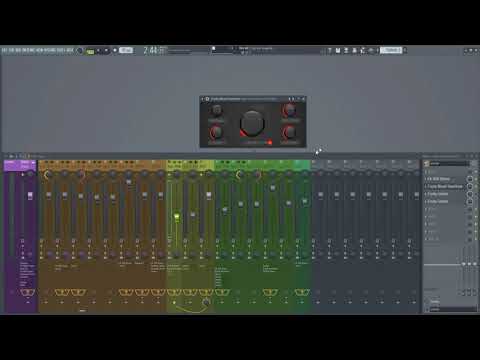
Task: Toggle the green PAT pattern/song mode switch
Action: pos(90,52)
